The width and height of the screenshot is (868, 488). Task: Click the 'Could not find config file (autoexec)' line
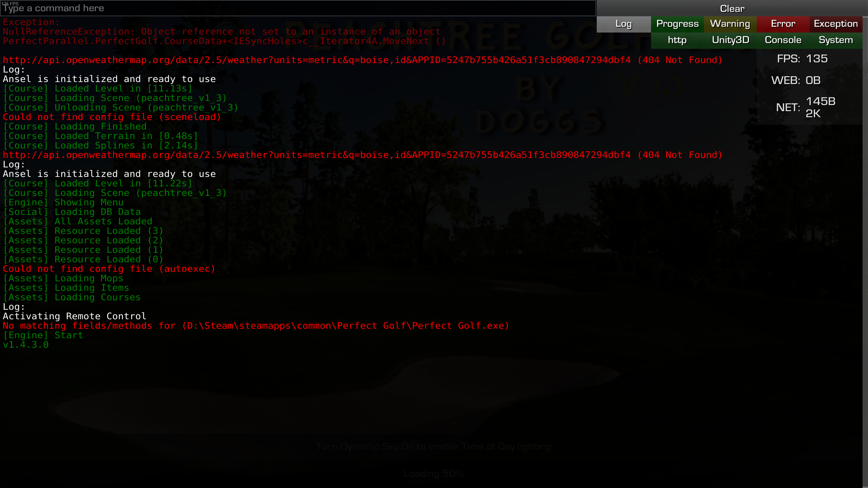coord(109,269)
